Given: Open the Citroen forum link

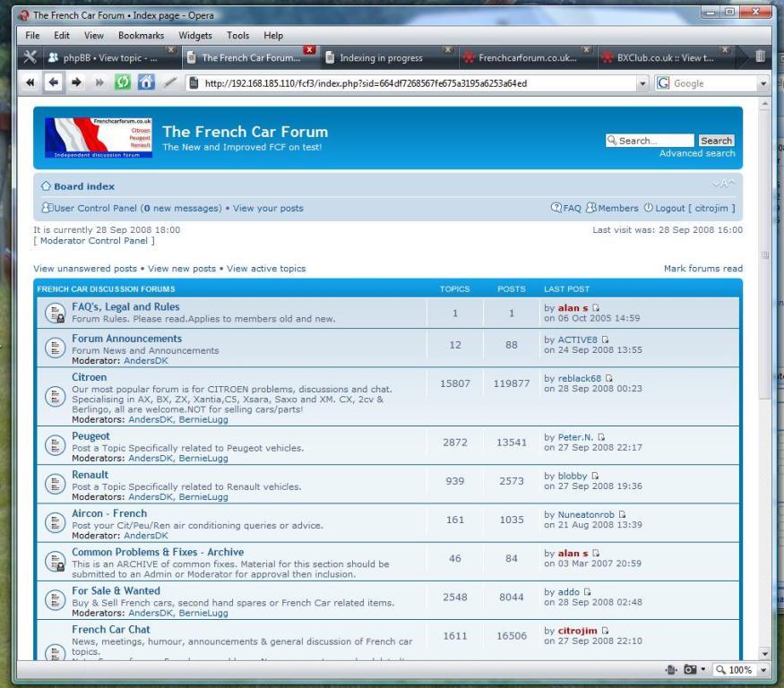Looking at the screenshot, I should 89,377.
